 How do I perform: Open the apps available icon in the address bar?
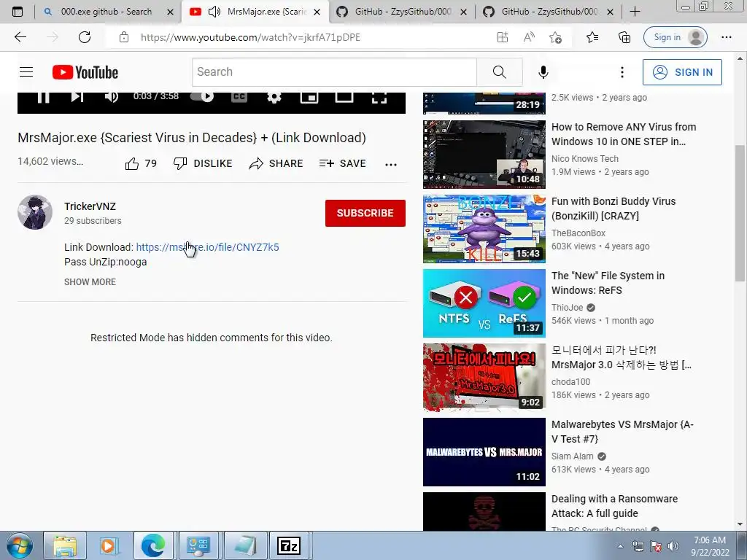coord(502,37)
